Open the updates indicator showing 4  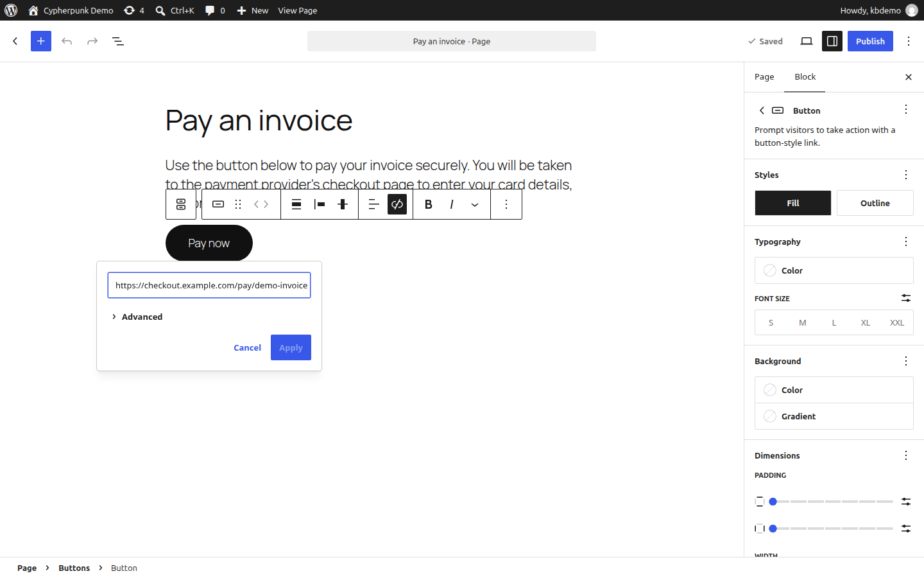133,10
